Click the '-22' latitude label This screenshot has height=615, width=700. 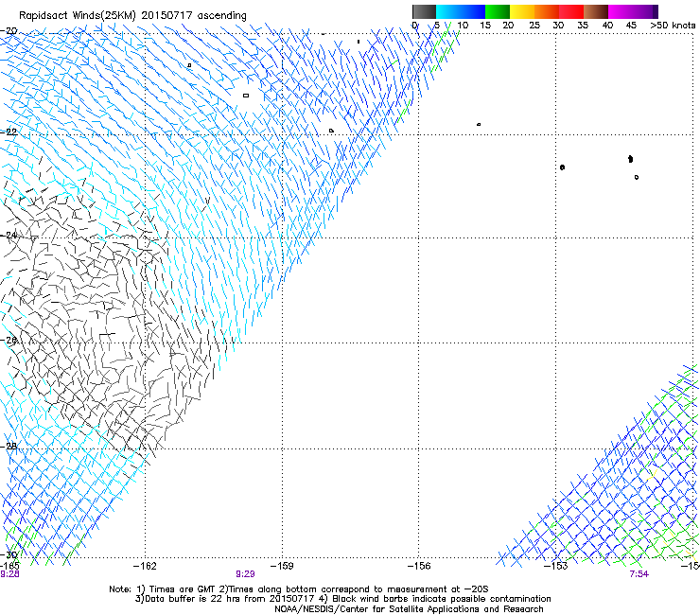click(x=9, y=132)
